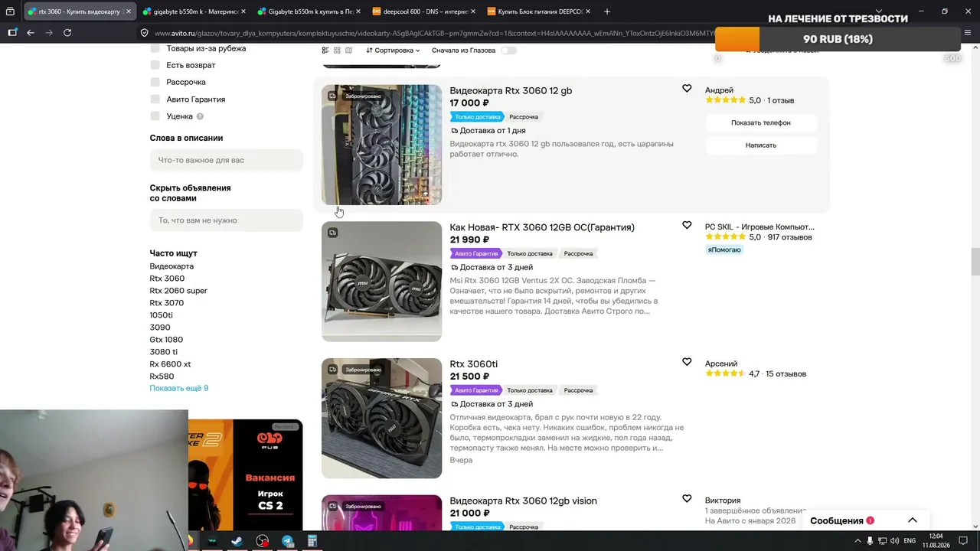Switch the results to the list view icon
Viewport: 980px width, 551px height.
tap(325, 51)
